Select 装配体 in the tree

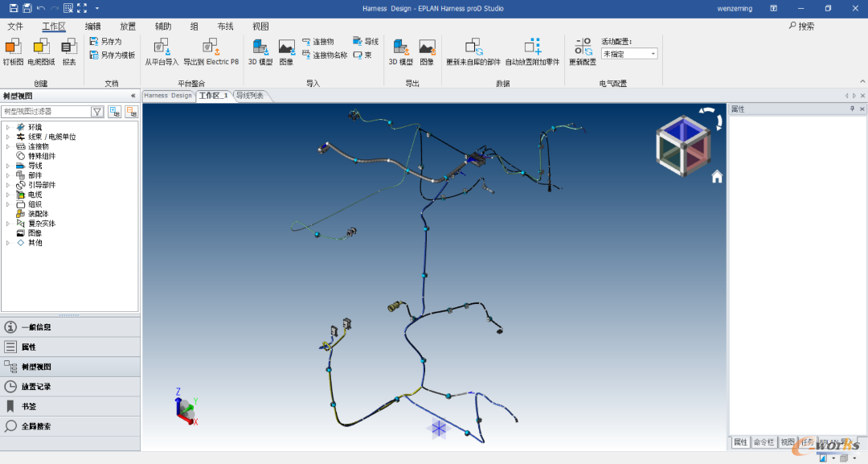coord(39,214)
